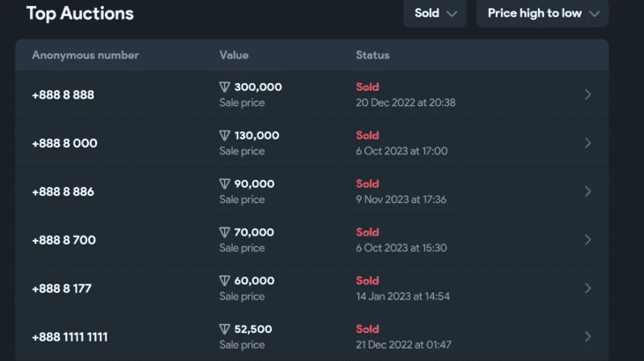Open the Price high to low sort dropdown

click(543, 13)
